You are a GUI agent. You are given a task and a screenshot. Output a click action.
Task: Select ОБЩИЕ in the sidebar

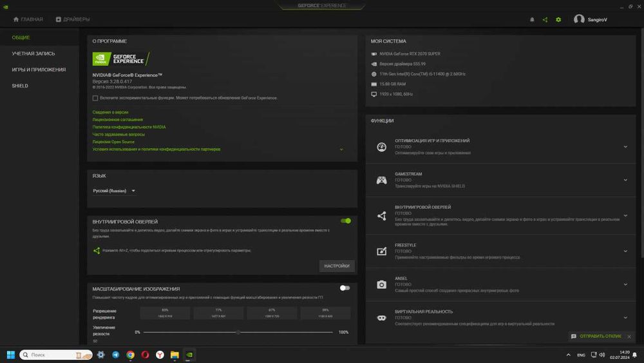point(21,37)
